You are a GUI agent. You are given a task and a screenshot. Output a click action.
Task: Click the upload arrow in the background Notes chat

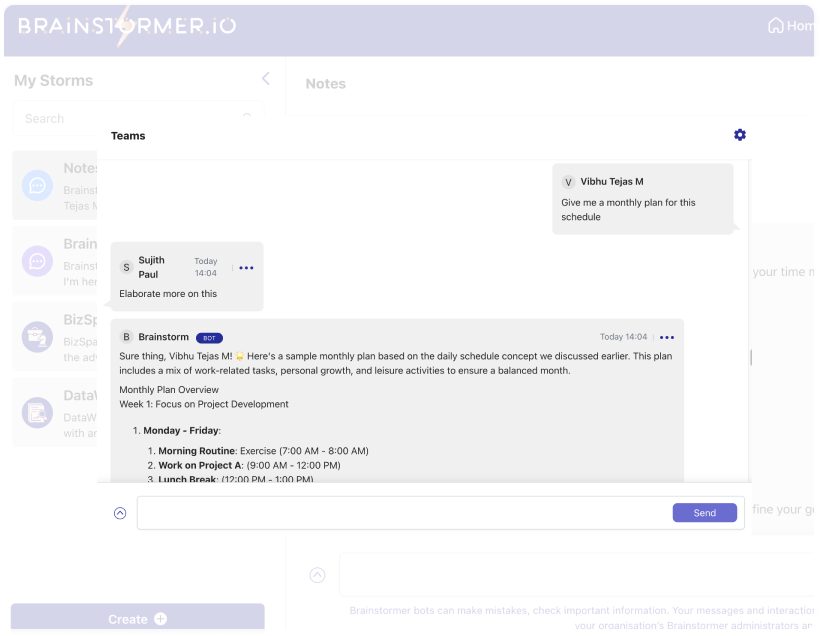pos(317,575)
